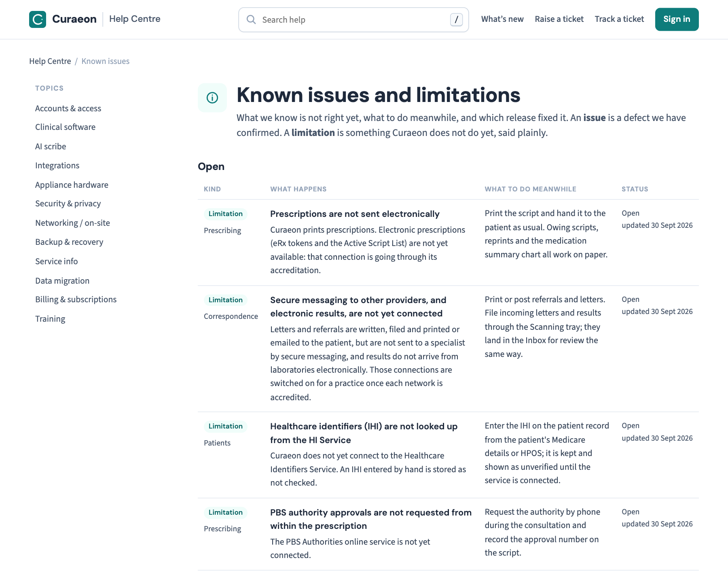Image resolution: width=728 pixels, height=575 pixels.
Task: Open Billing & subscriptions topic
Action: point(76,299)
